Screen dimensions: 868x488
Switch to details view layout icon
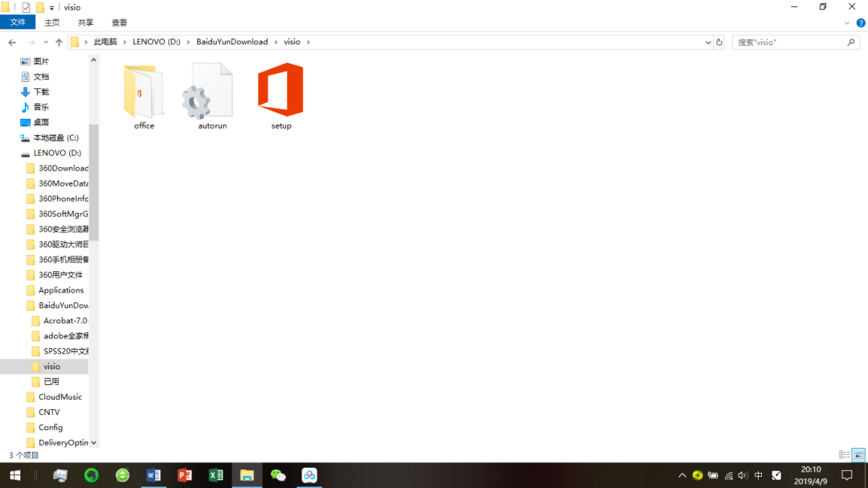point(844,455)
